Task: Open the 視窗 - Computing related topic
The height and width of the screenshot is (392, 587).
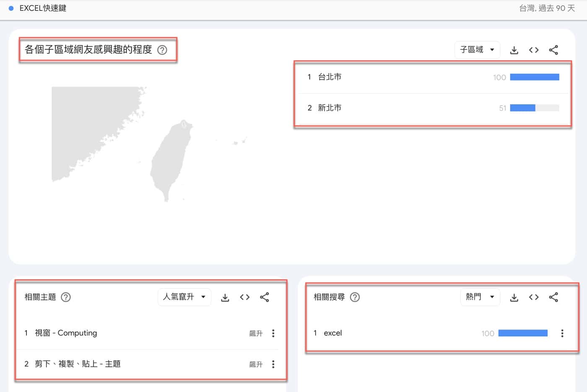Action: [66, 333]
